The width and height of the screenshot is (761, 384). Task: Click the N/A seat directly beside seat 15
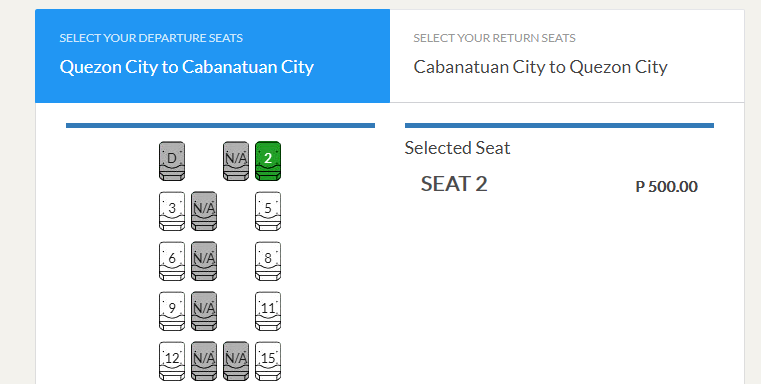[x=236, y=361]
